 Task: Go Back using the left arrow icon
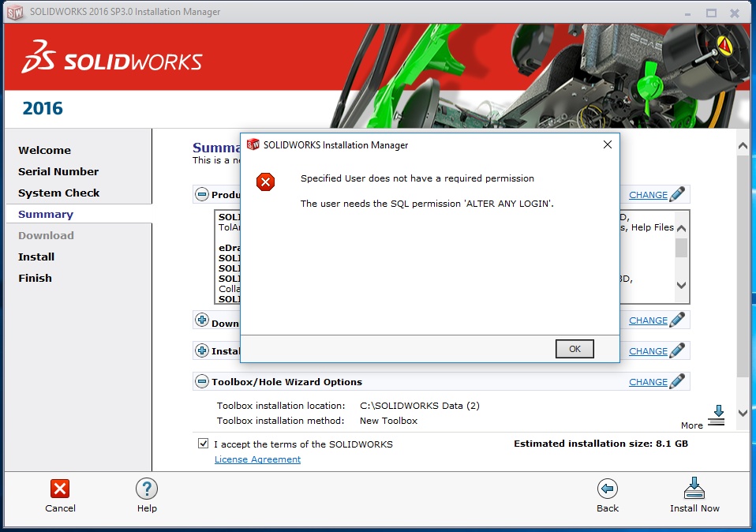coord(607,489)
